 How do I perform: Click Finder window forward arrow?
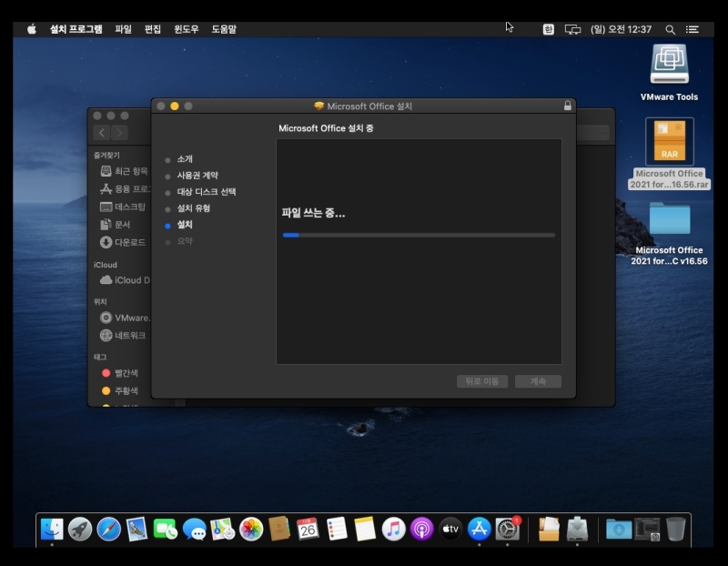tap(119, 133)
